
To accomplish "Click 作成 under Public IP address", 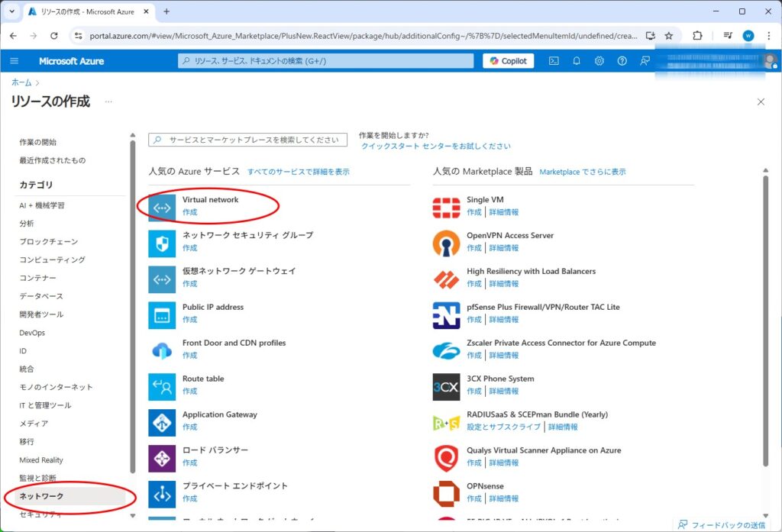I will 189,320.
